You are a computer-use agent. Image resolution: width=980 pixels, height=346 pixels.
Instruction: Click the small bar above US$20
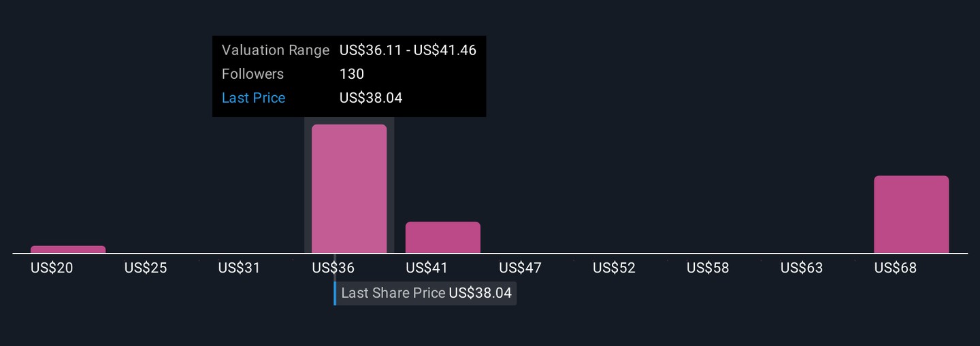[68, 249]
